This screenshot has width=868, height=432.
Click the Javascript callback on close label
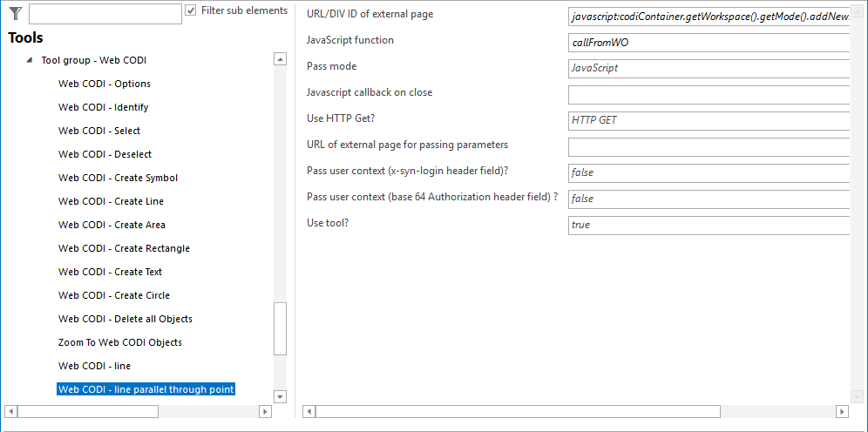(x=370, y=92)
